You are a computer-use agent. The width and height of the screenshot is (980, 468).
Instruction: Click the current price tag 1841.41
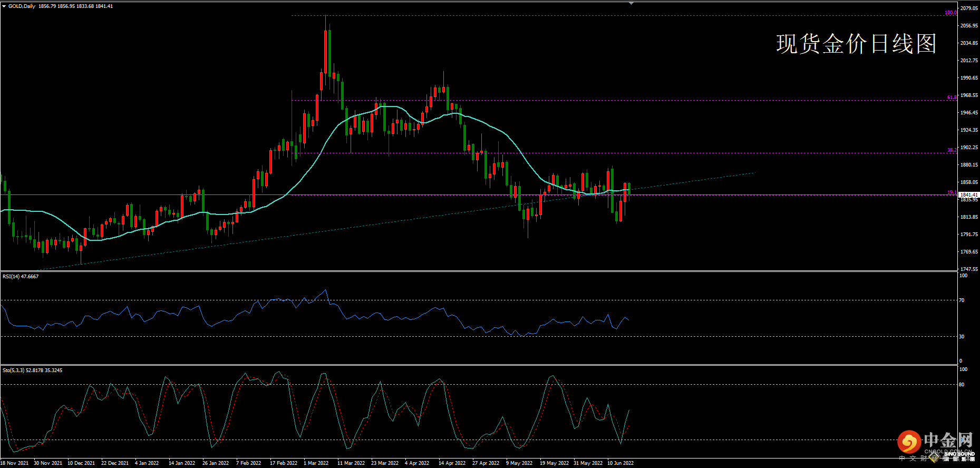point(968,195)
